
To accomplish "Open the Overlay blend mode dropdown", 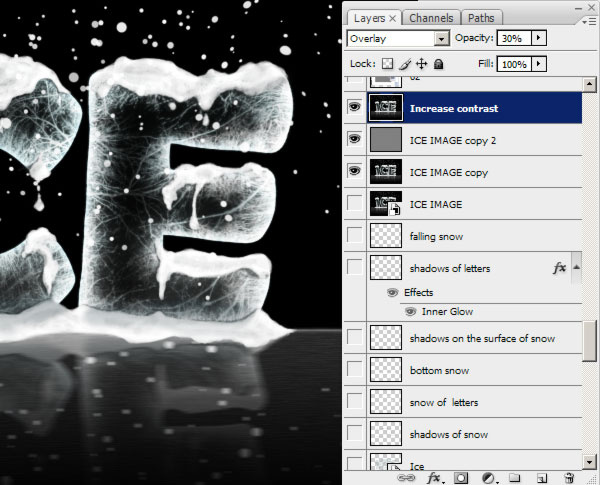I will pos(441,38).
